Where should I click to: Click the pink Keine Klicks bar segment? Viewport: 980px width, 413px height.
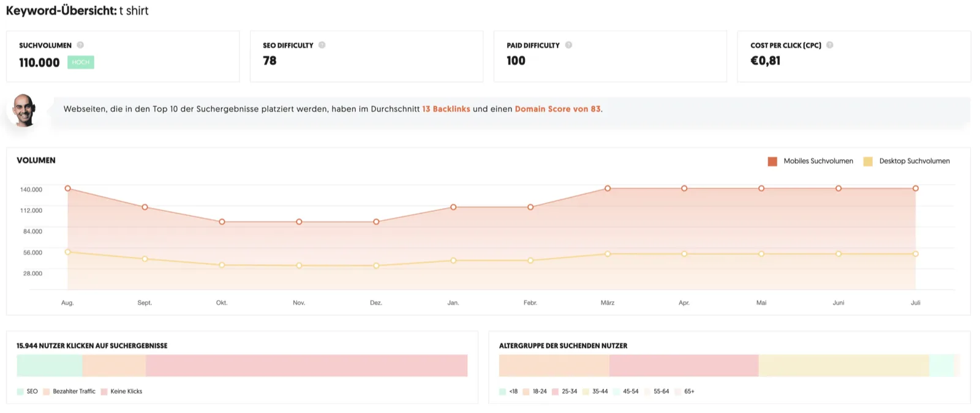point(307,365)
